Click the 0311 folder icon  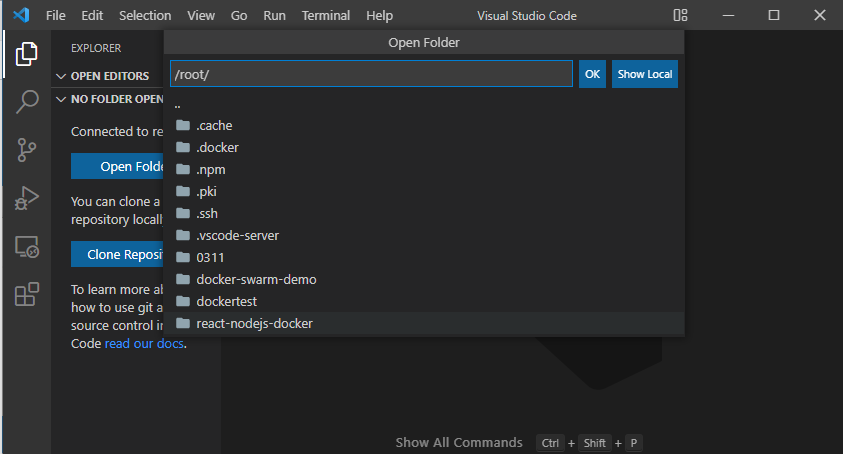click(x=183, y=258)
